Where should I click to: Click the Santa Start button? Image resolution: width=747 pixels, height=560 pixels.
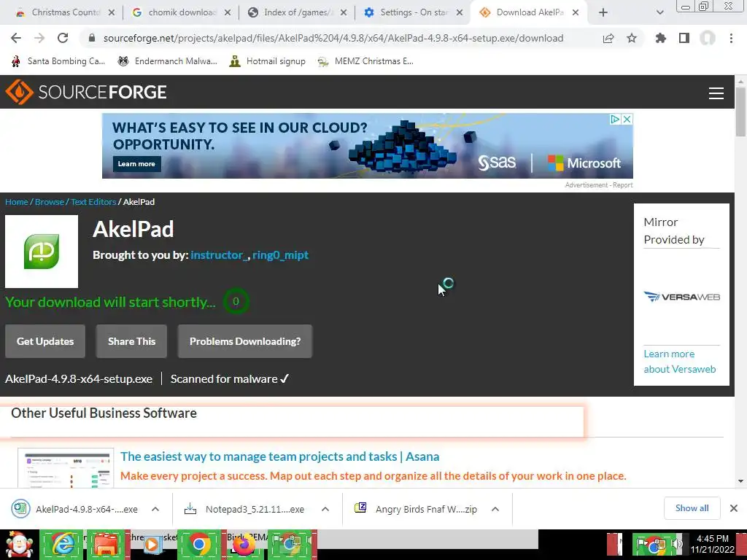pyautogui.click(x=19, y=545)
